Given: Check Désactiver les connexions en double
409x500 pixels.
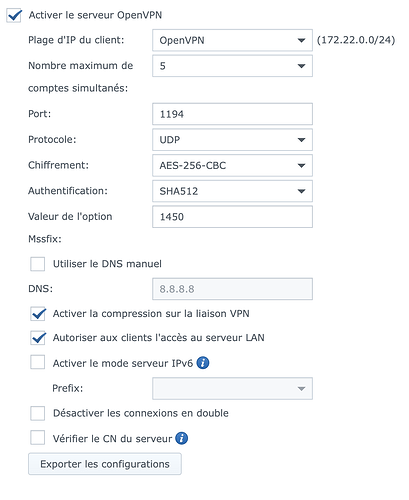Looking at the screenshot, I should point(37,413).
